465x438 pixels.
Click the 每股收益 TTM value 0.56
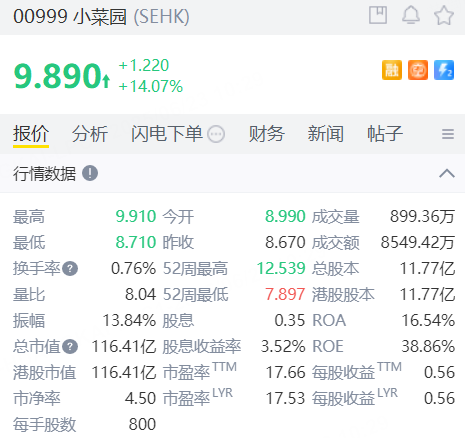(x=439, y=372)
